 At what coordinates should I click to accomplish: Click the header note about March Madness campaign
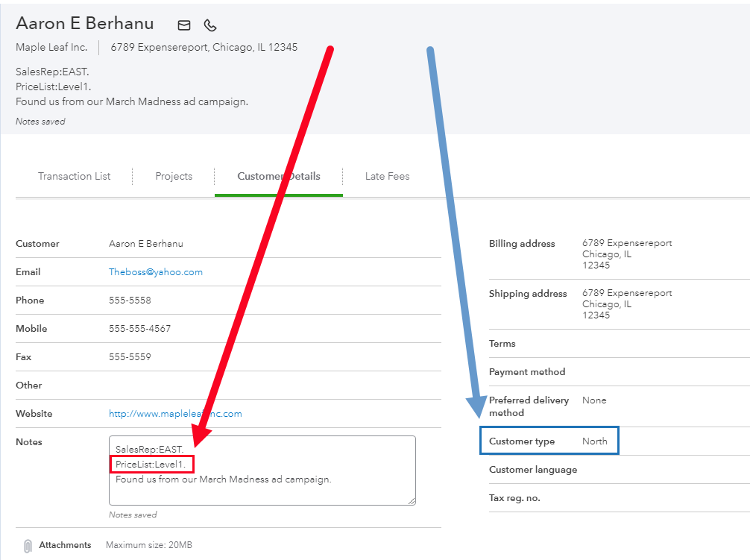[132, 102]
